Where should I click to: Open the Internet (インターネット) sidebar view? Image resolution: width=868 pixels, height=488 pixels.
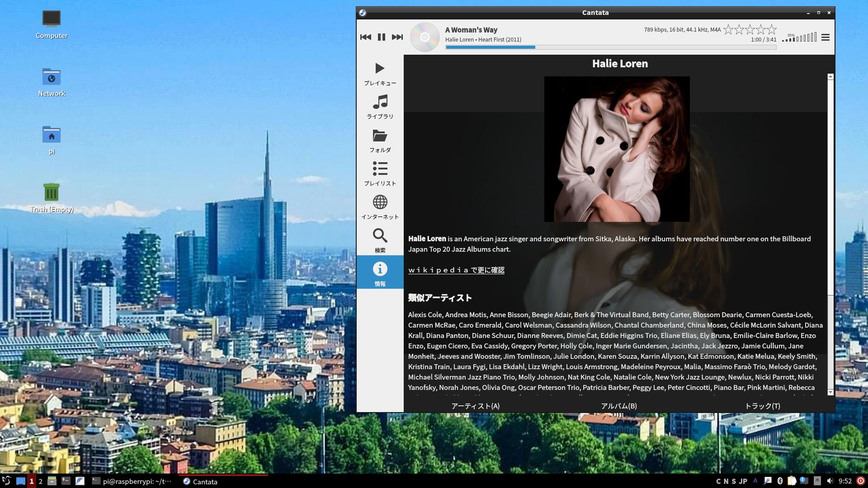tap(380, 207)
